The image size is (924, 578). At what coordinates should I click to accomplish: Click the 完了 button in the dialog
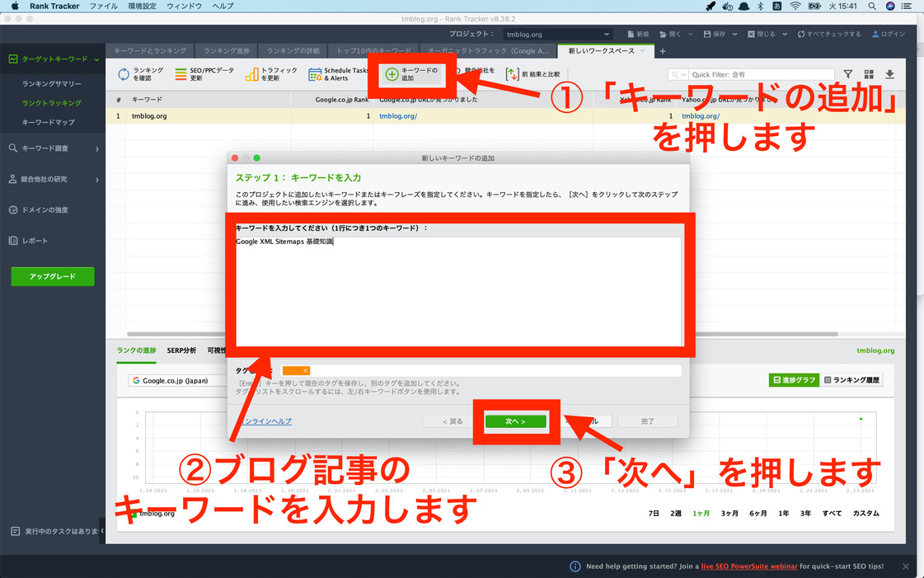point(648,421)
